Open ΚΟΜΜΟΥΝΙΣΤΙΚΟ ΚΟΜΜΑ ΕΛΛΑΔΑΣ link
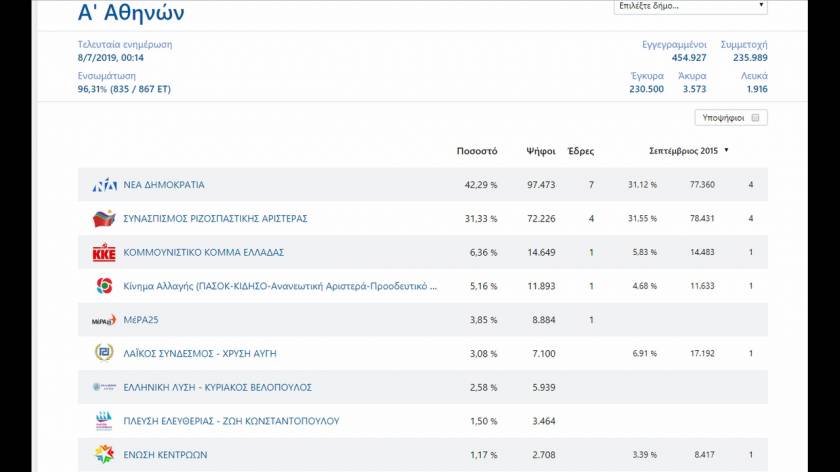The width and height of the screenshot is (840, 472). (x=204, y=252)
